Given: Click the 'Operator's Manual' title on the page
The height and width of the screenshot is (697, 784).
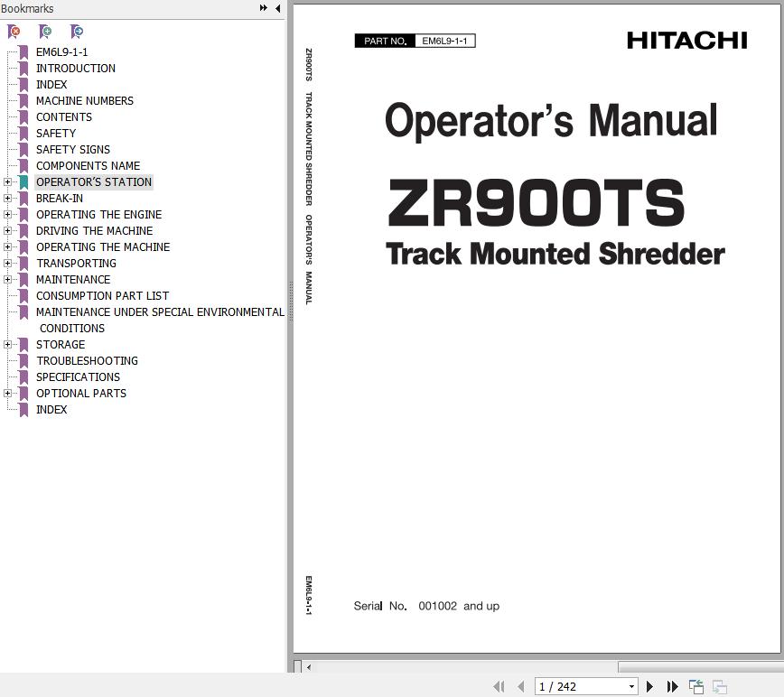Looking at the screenshot, I should click(x=551, y=121).
